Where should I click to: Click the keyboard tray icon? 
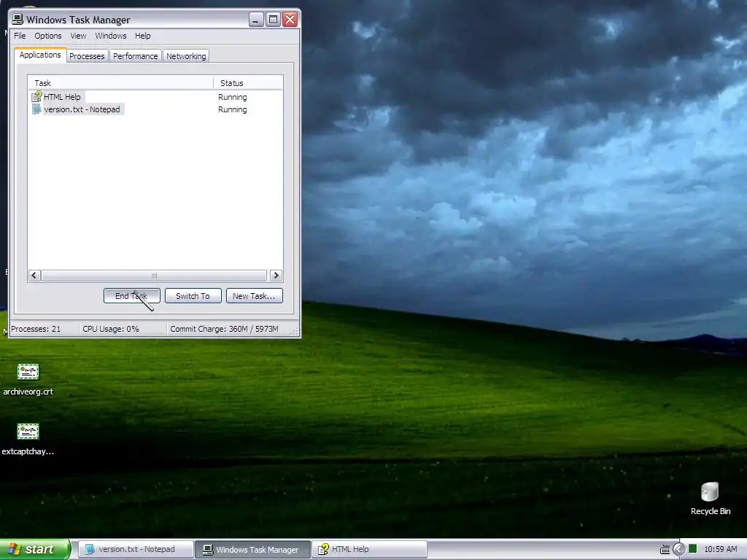coord(665,550)
